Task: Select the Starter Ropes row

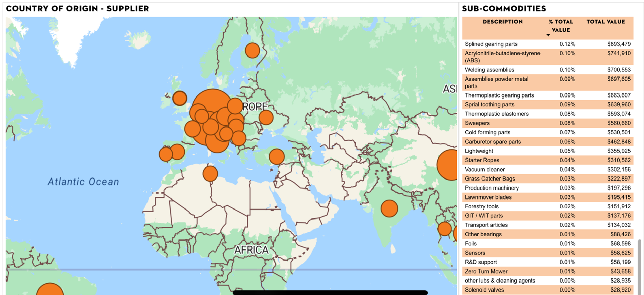Action: coord(548,160)
